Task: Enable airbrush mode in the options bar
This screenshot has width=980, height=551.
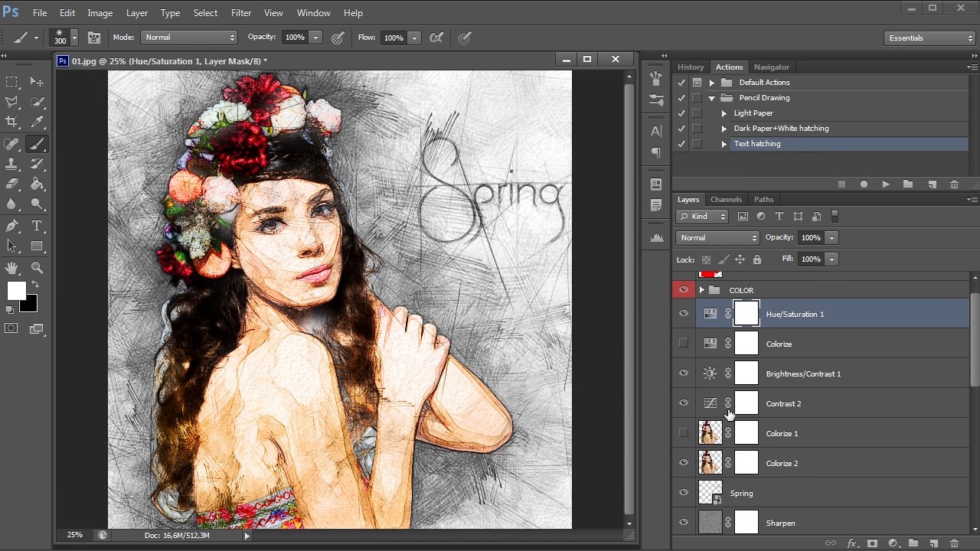Action: coord(438,37)
